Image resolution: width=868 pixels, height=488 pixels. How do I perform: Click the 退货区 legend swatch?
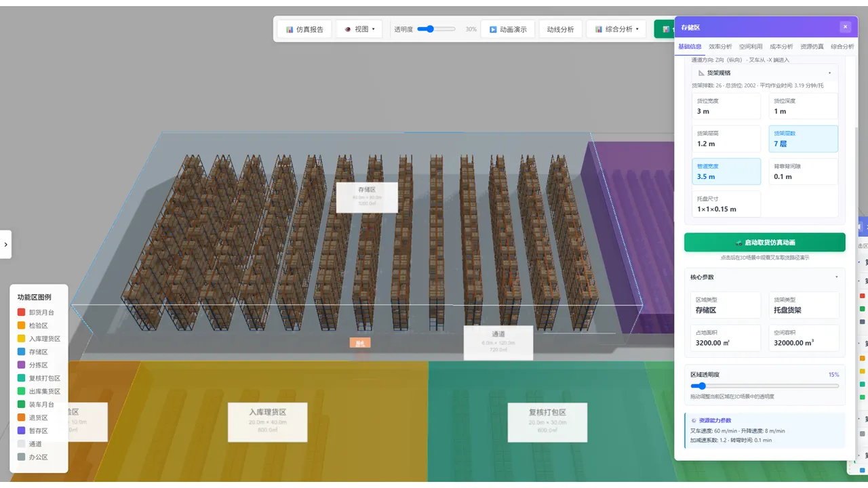coord(22,418)
